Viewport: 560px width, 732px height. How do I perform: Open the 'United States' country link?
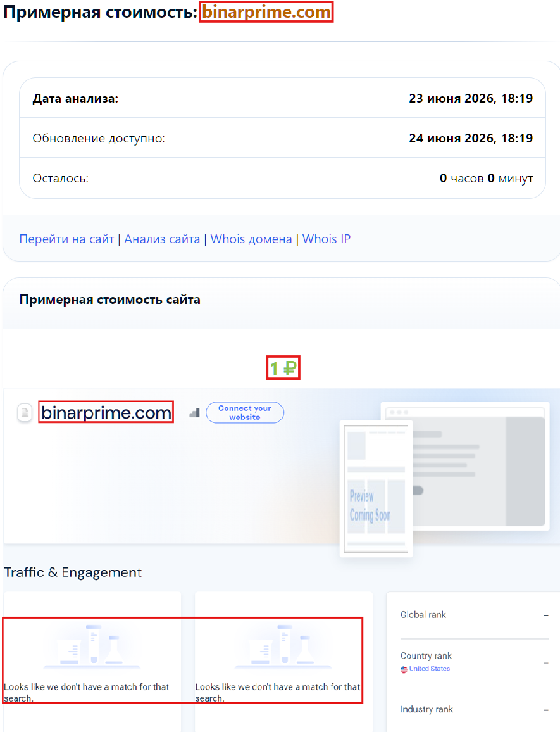click(429, 669)
